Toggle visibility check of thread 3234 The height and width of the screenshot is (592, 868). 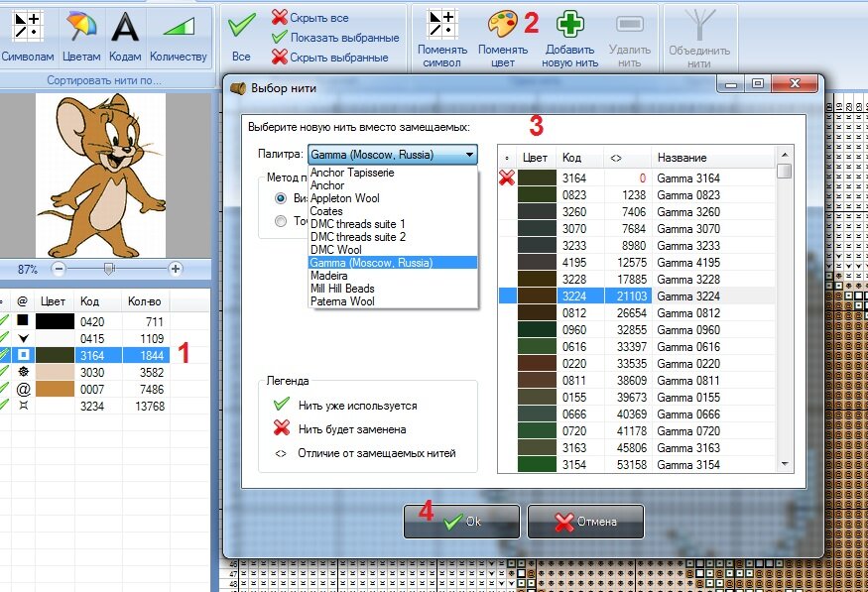pyautogui.click(x=4, y=406)
